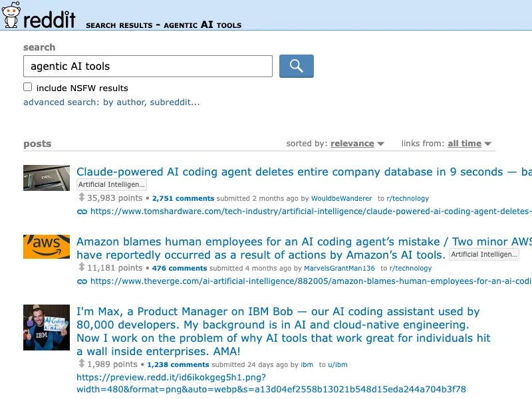532x399 pixels.
Task: Click the magnifying glass search button
Action: [x=296, y=66]
